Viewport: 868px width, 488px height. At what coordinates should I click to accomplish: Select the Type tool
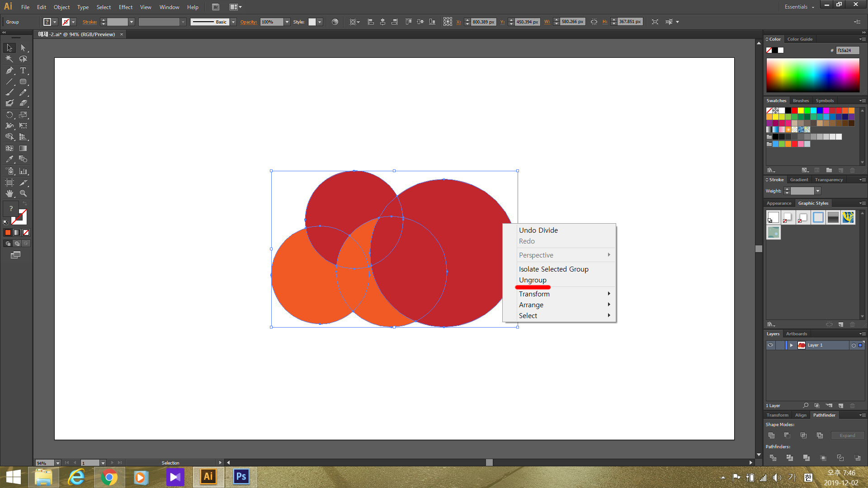click(23, 70)
